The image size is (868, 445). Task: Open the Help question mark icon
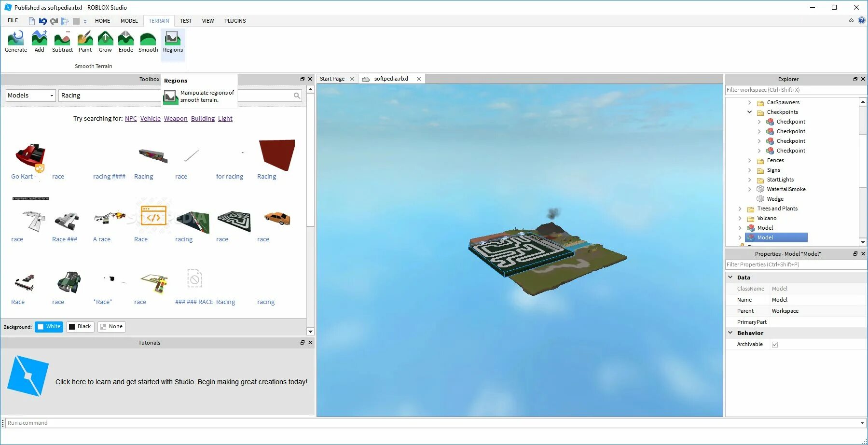862,20
